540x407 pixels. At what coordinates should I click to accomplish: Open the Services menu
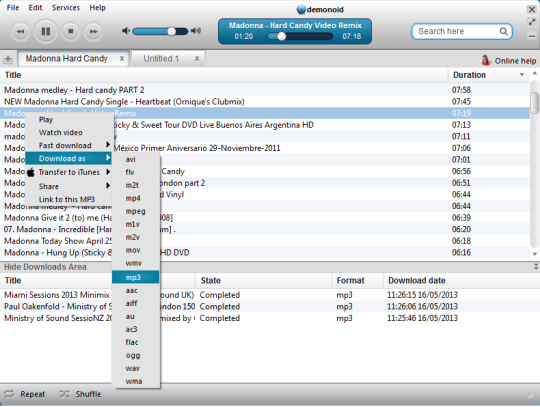66,8
